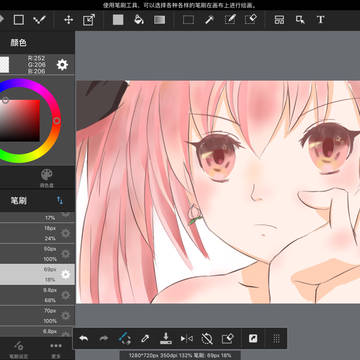Select the Selection Eraser tool
The height and width of the screenshot is (360, 360).
coord(251,20)
